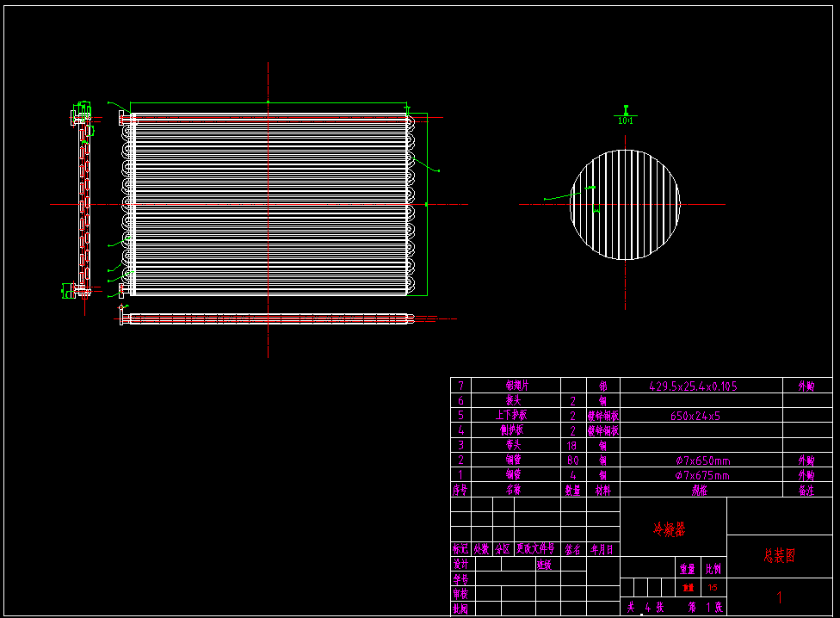Click the 数量 column header
The width and height of the screenshot is (840, 618).
(x=572, y=491)
